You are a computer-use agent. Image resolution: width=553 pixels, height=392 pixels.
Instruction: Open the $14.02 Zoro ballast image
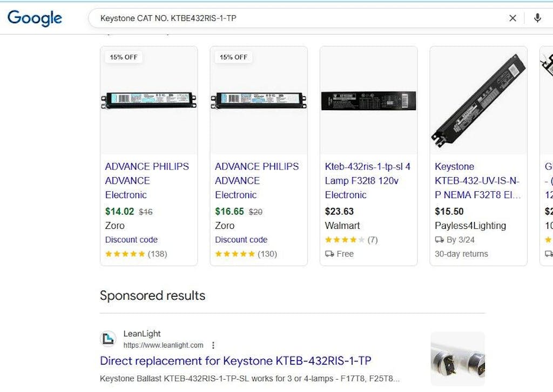[x=149, y=100]
